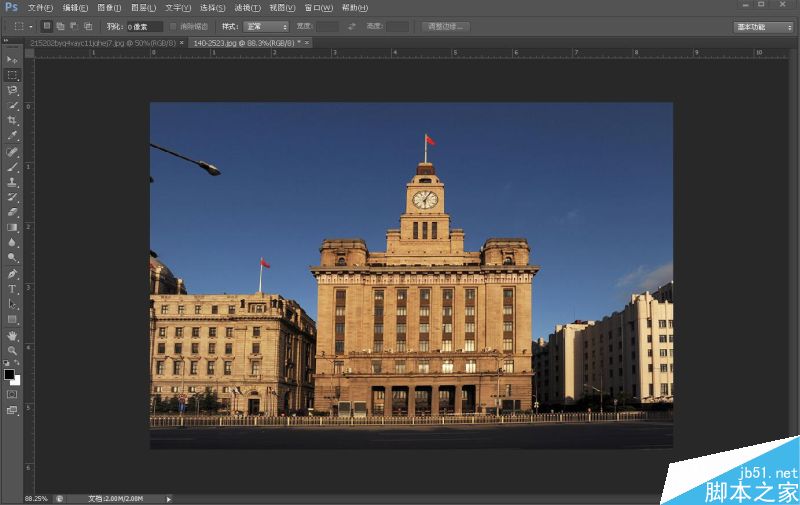Select the Horizontal Type tool
800x505 pixels.
click(12, 289)
